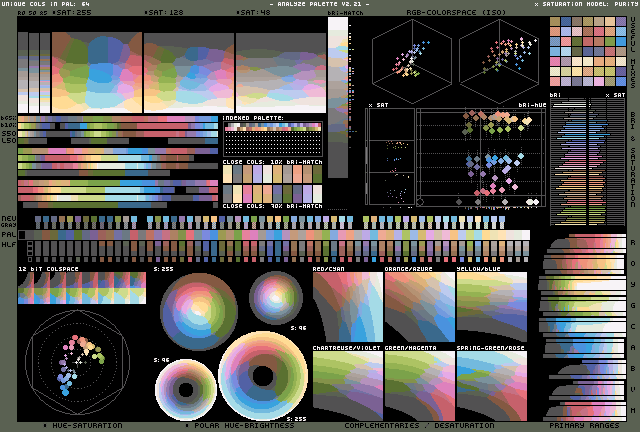640x432 pixels.
Task: Choose the Green/Magenta complementary panel
Action: pos(418,385)
